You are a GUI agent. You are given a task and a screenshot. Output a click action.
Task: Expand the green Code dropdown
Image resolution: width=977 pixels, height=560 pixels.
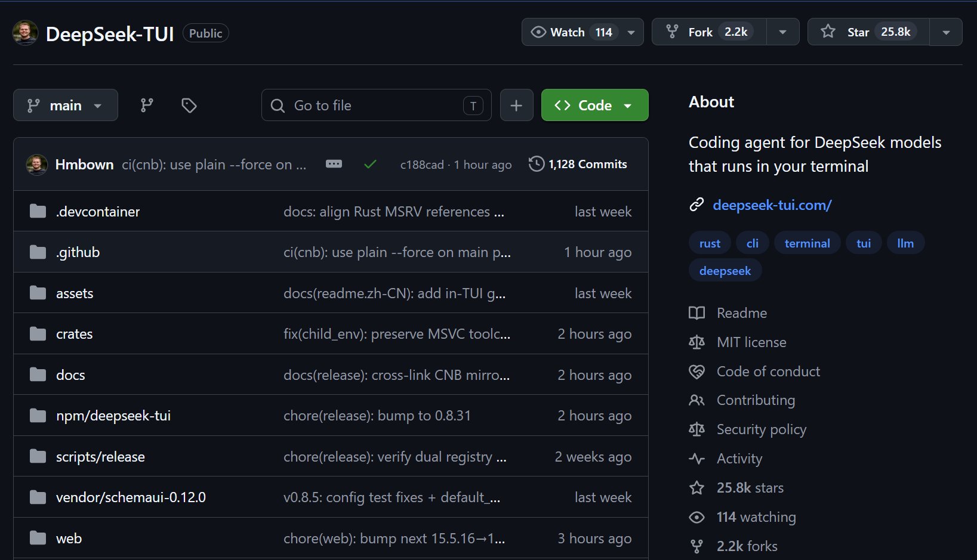pos(594,106)
